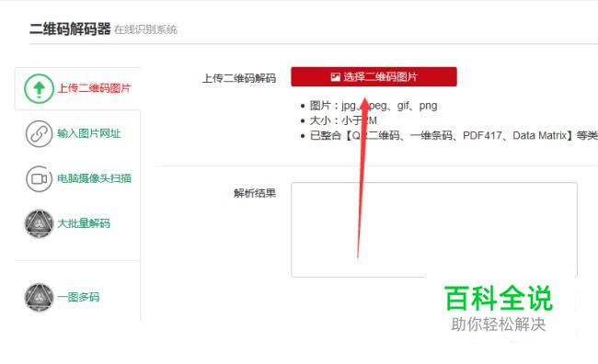Viewport: 598px width, 364px height.
Task: Click the 大批量解码 triangle icon
Action: (x=39, y=223)
